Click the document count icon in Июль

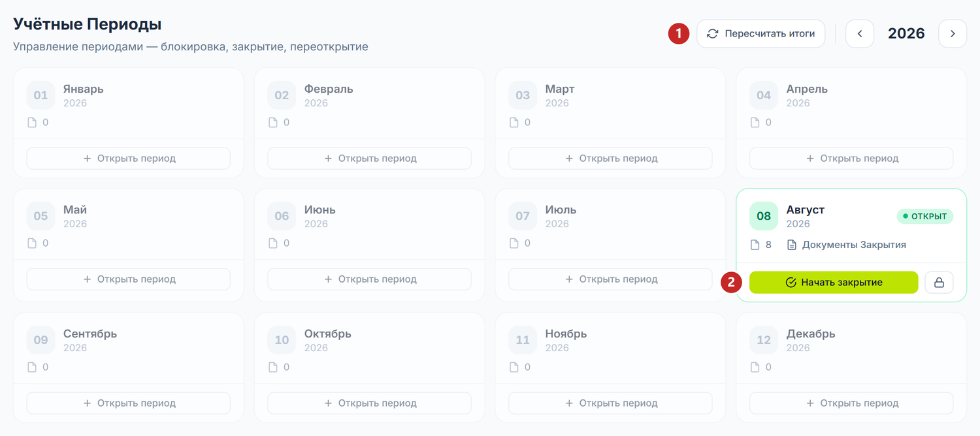(x=514, y=243)
